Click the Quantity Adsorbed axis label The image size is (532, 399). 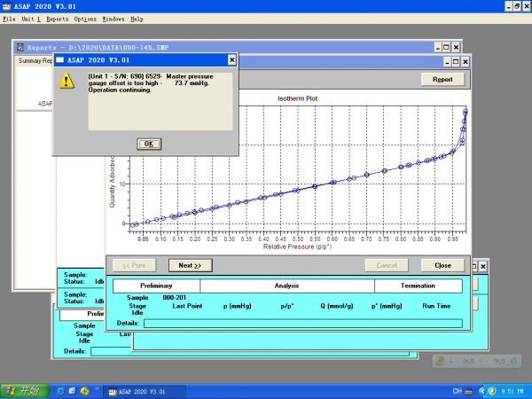pyautogui.click(x=112, y=182)
